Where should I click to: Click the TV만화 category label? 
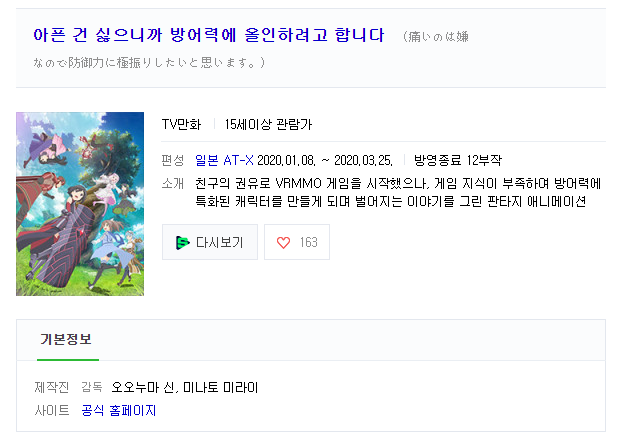[x=181, y=125]
